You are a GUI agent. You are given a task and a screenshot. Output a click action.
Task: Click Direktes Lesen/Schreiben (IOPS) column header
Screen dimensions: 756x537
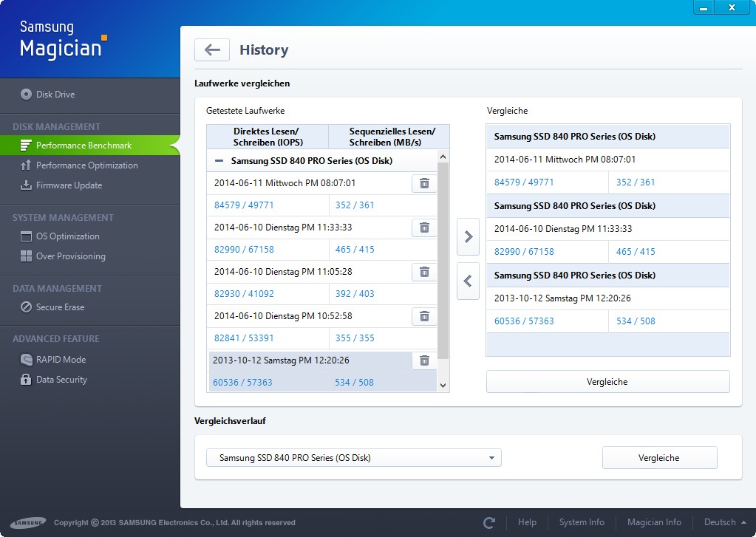(x=268, y=137)
